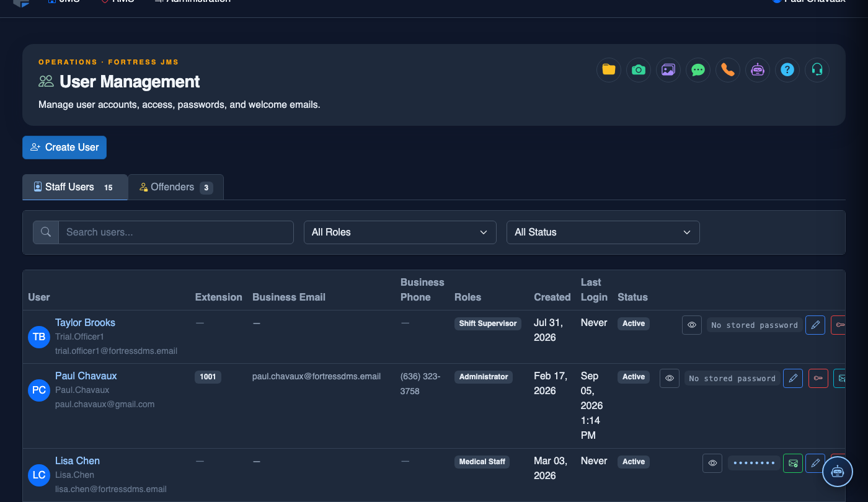The image size is (868, 502).
Task: Show Paul Chavaux password with the eye toggle
Action: click(670, 378)
